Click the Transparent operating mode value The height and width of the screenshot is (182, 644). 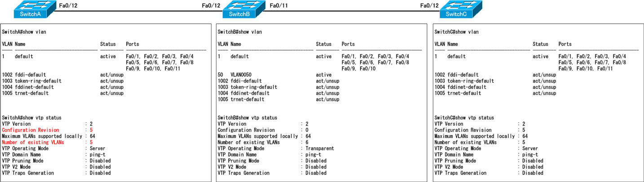point(319,148)
